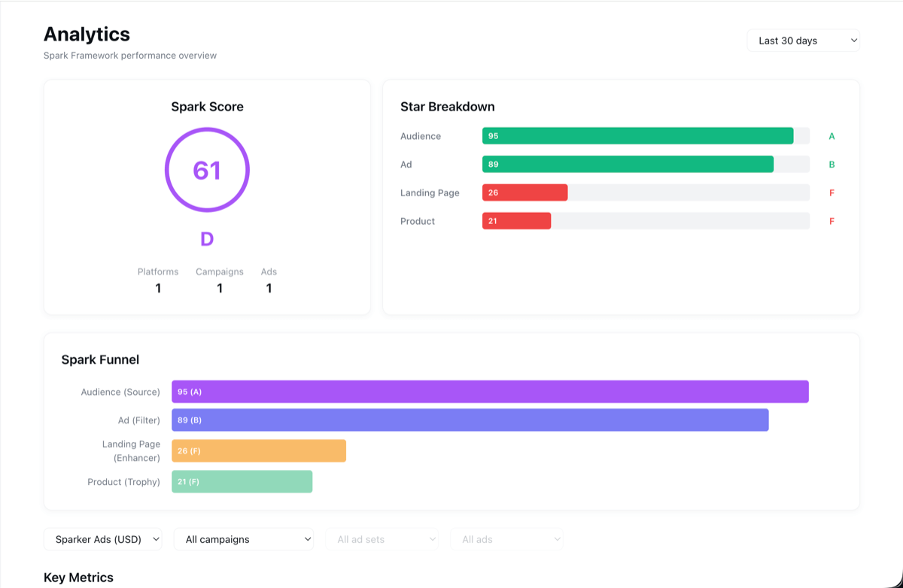903x588 pixels.
Task: Click the disabled All ad sets dropdown
Action: click(x=382, y=539)
